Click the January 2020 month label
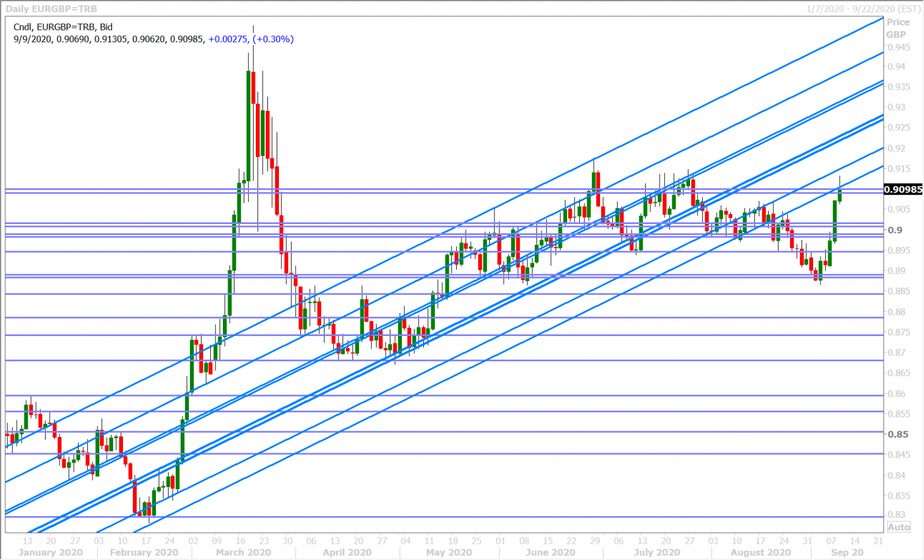The image size is (924, 560). click(50, 552)
